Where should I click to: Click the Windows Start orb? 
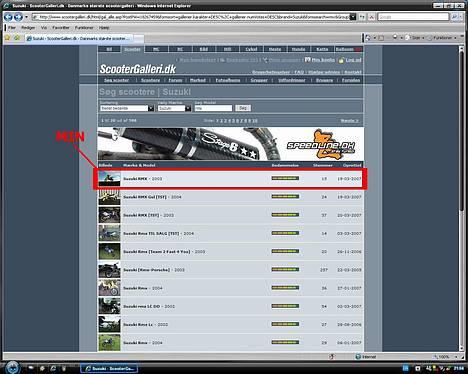tap(12, 368)
